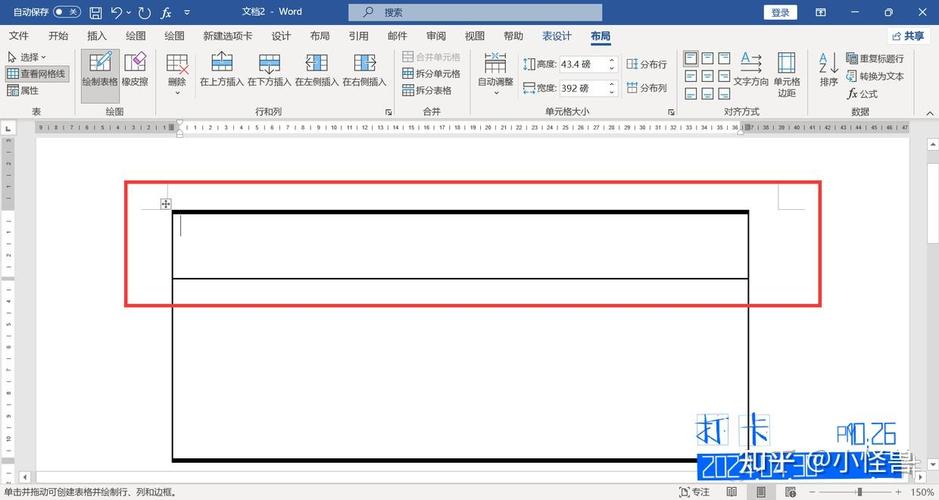Click in the 搜索 search box
The height and width of the screenshot is (500, 939).
(x=475, y=12)
